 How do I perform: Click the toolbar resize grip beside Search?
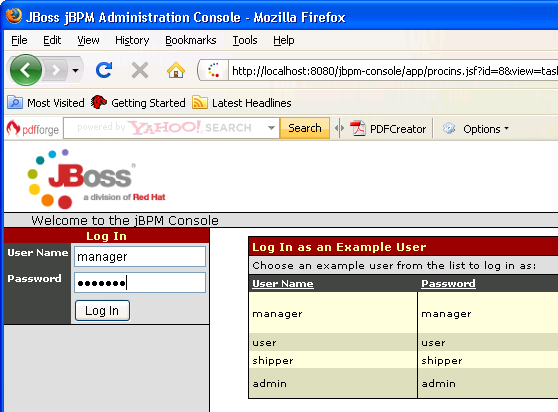click(x=339, y=128)
